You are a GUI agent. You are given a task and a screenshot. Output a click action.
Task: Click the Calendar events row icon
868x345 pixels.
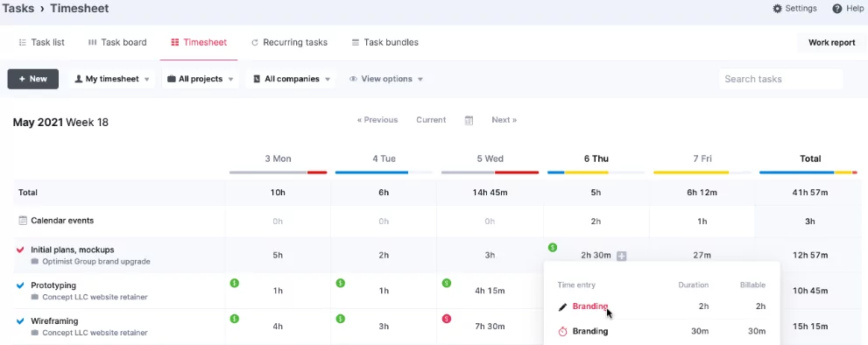[23, 221]
